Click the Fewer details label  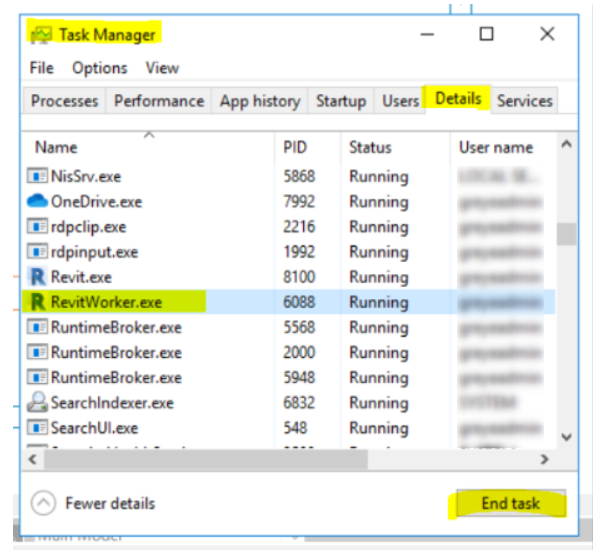pos(110,503)
